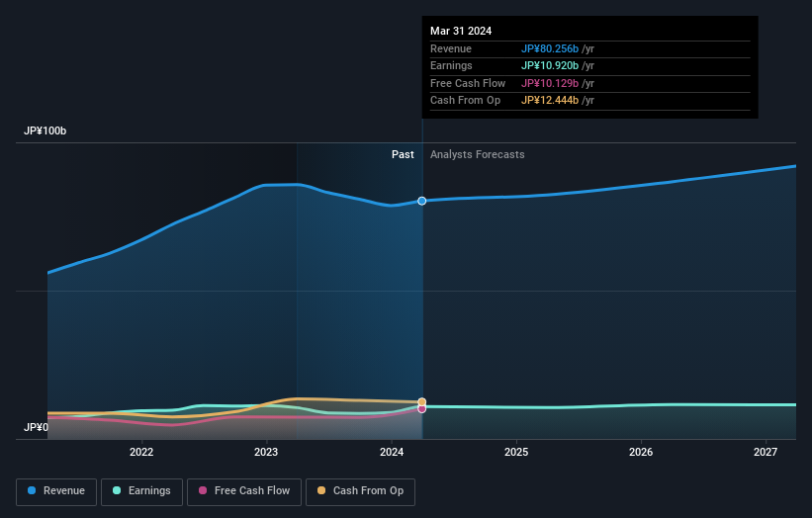Click the JP¥80.256b revenue value
Image resolution: width=812 pixels, height=518 pixels.
tap(550, 48)
